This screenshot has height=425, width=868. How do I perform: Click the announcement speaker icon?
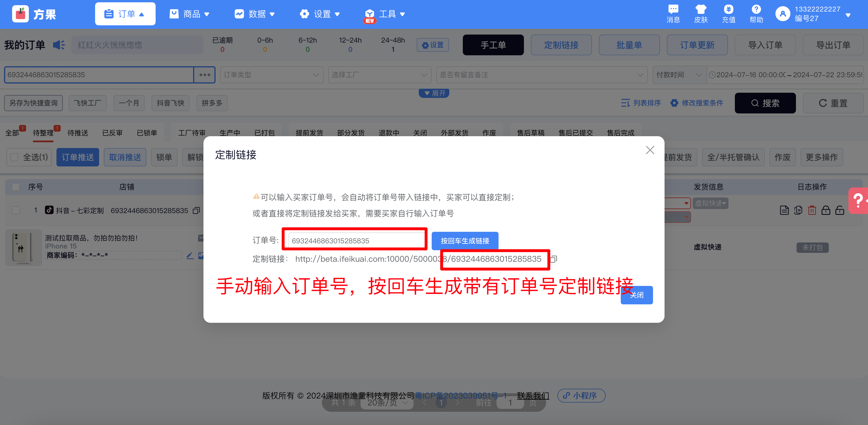pos(59,45)
